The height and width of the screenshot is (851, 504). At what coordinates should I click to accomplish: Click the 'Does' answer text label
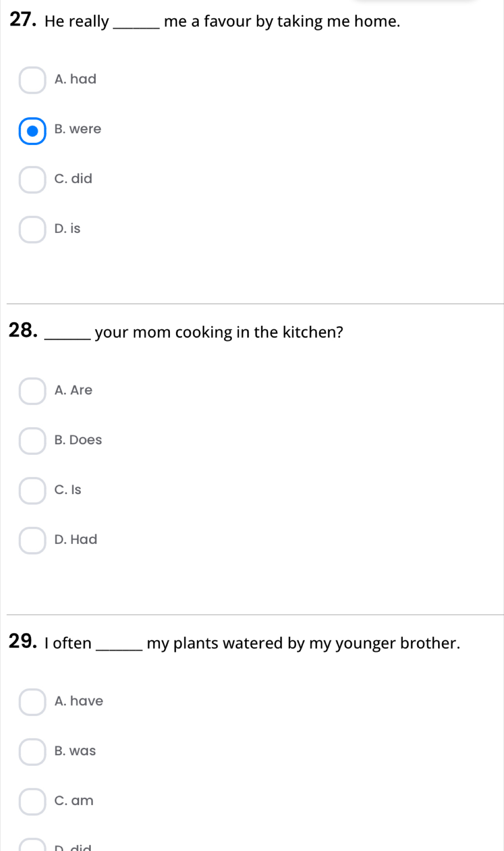(86, 440)
